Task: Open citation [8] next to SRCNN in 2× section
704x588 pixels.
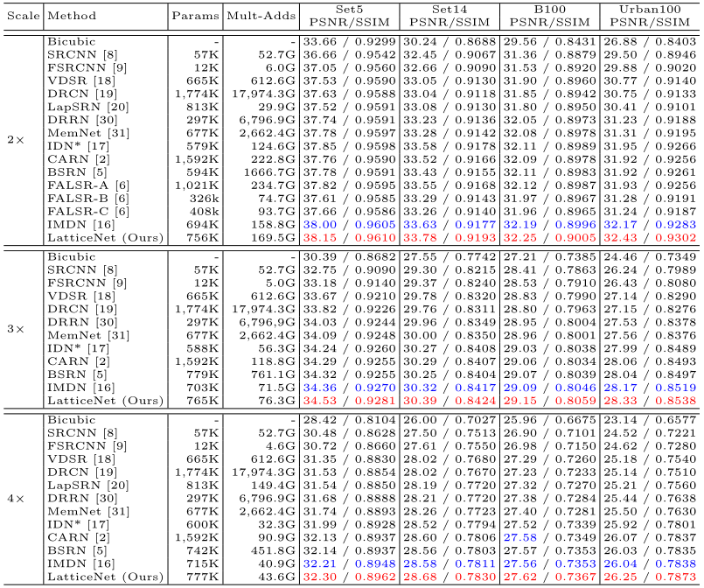Action: [110, 55]
